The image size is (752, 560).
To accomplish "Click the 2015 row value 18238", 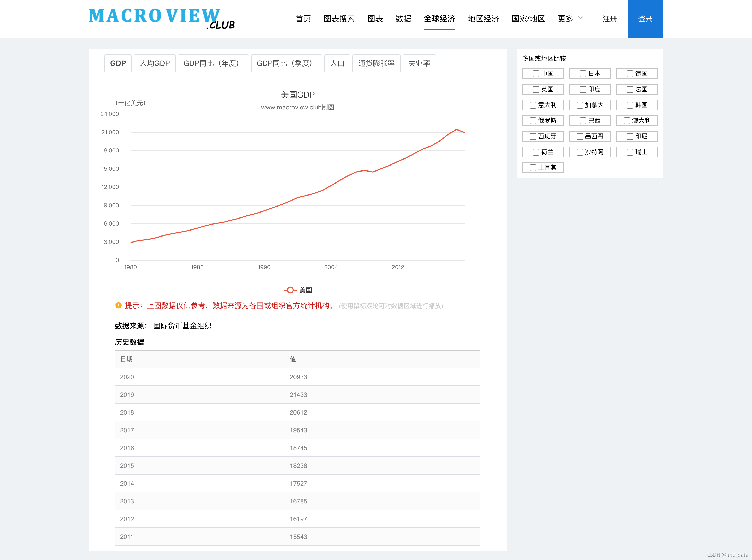I will 298,466.
